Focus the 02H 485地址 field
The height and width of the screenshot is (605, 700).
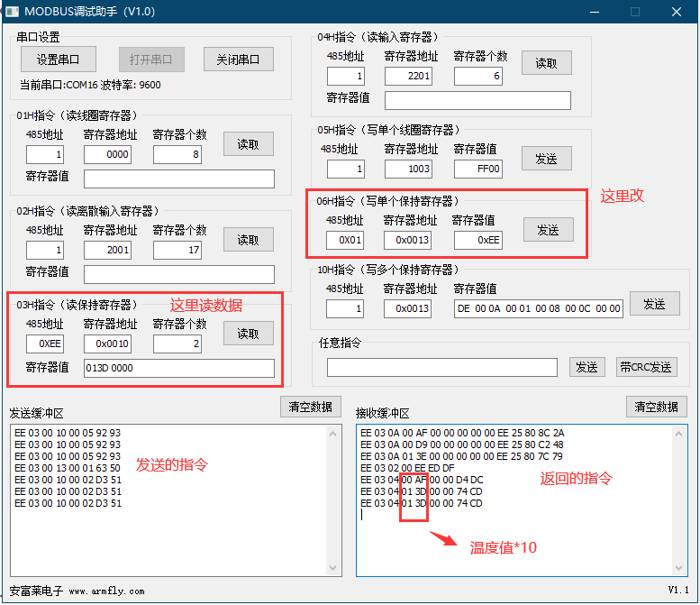45,251
